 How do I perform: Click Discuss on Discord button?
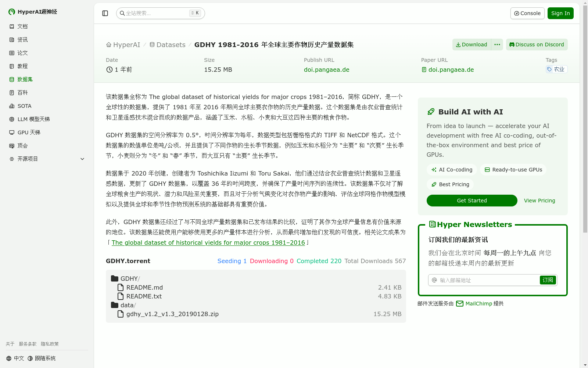[x=537, y=45]
